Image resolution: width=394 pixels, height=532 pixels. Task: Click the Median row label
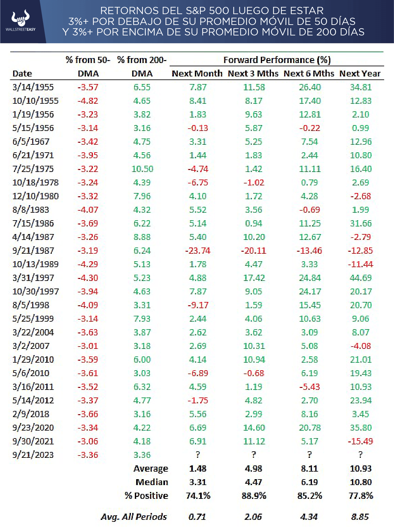click(152, 482)
